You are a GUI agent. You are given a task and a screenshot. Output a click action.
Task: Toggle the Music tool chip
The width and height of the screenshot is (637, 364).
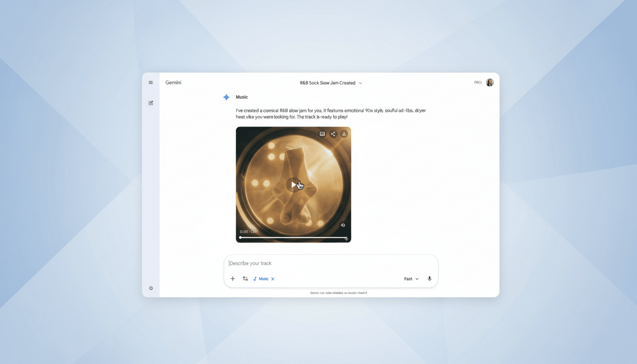tap(261, 279)
